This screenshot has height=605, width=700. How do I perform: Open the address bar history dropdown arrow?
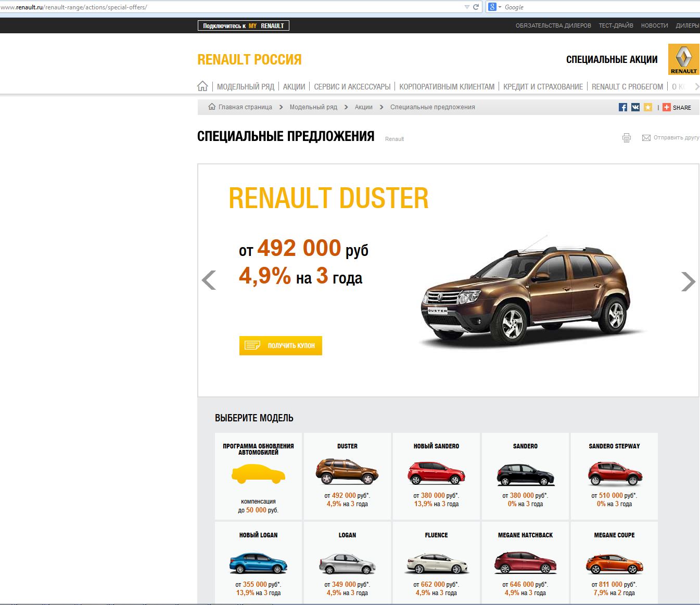[467, 7]
